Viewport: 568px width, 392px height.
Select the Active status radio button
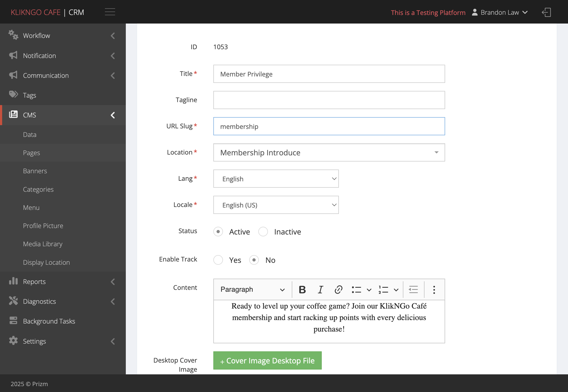pyautogui.click(x=218, y=232)
